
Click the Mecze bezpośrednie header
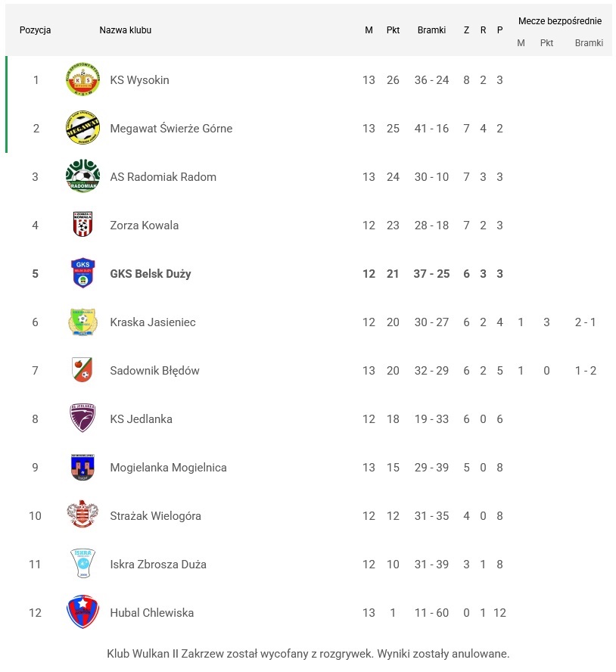[x=560, y=21]
